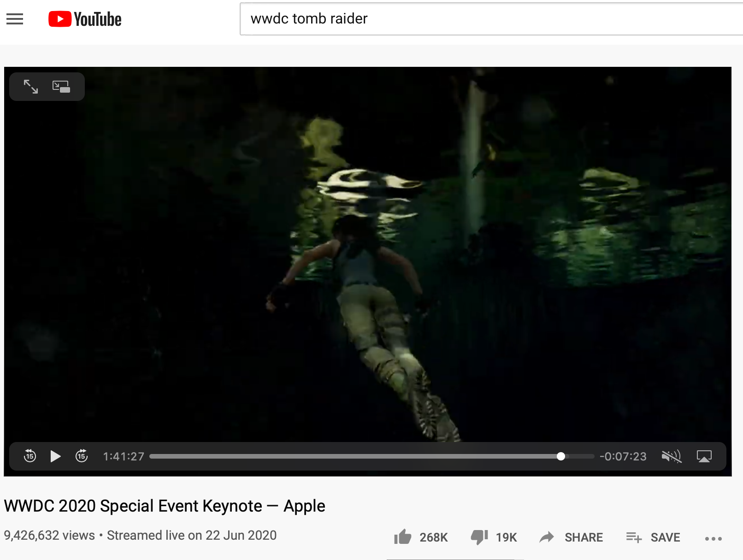Click the search field containing 'wwdc tomb raider'
This screenshot has width=743, height=560.
(491, 19)
